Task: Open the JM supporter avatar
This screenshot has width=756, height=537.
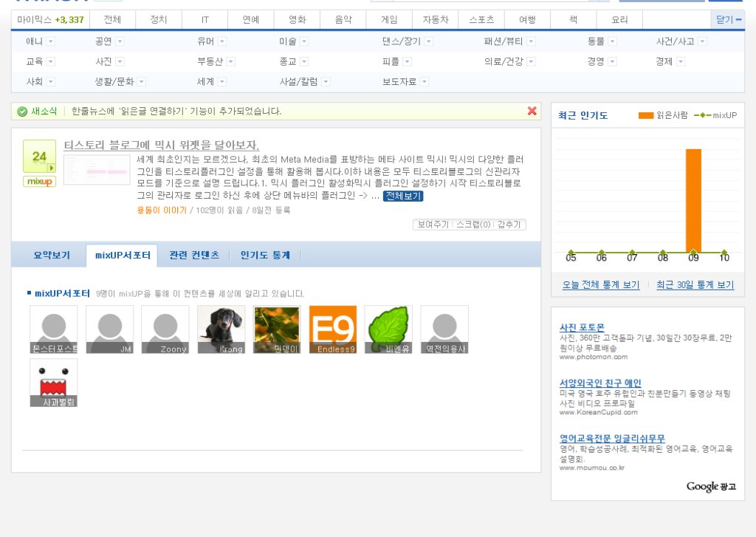Action: 109,329
